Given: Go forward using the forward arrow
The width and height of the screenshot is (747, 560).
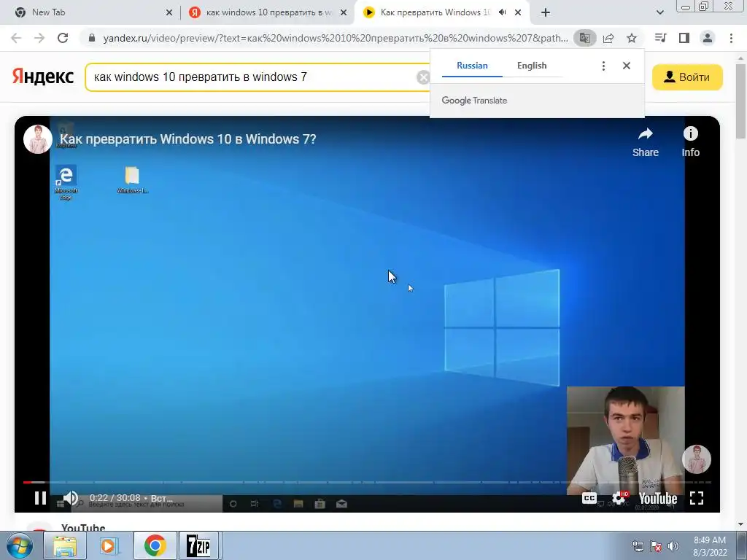Looking at the screenshot, I should (39, 38).
